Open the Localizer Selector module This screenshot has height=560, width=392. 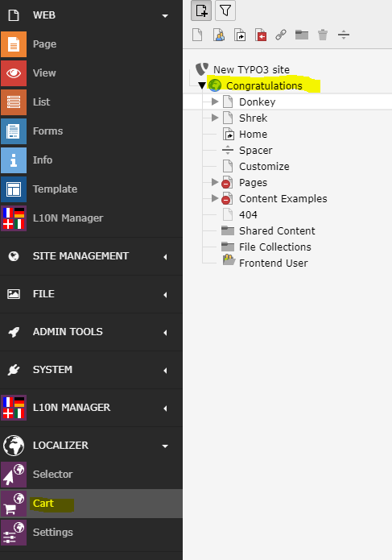(x=91, y=475)
